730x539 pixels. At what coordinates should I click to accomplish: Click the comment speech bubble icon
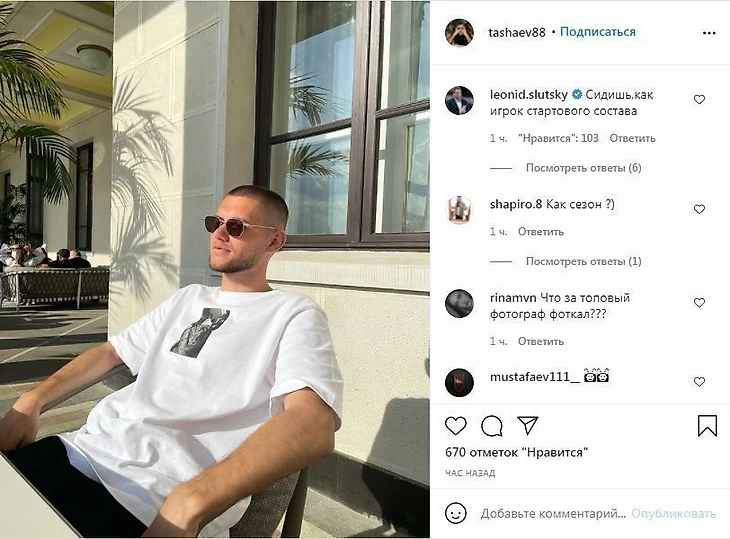(x=492, y=426)
